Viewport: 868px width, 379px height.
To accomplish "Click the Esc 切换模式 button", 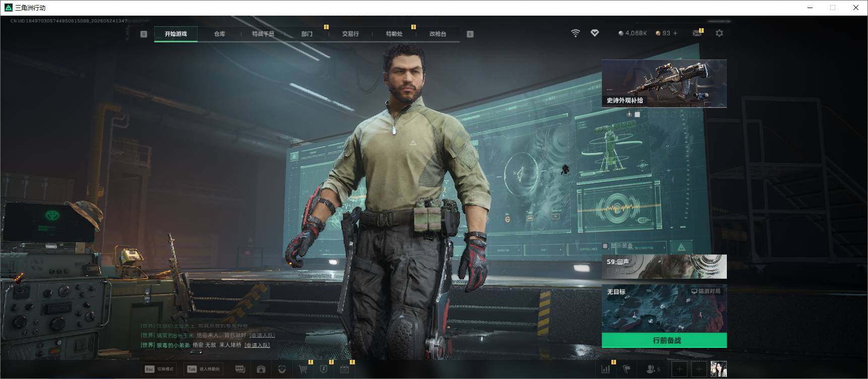I will point(159,369).
